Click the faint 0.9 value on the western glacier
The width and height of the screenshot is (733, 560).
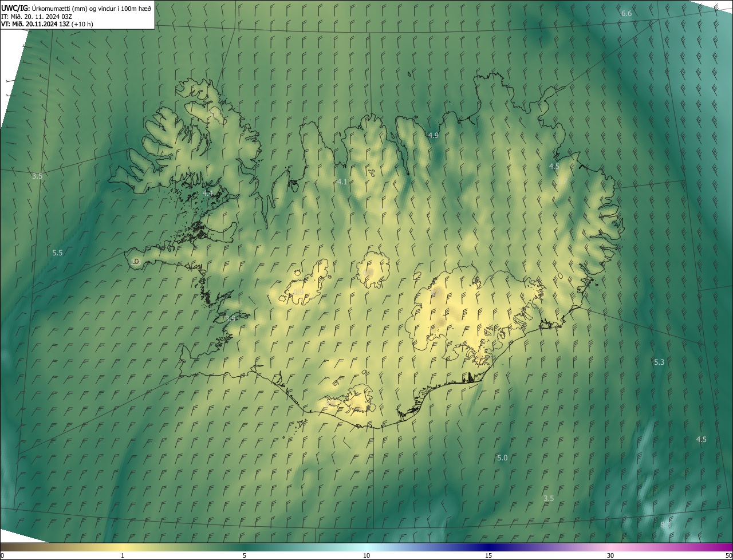click(x=299, y=292)
